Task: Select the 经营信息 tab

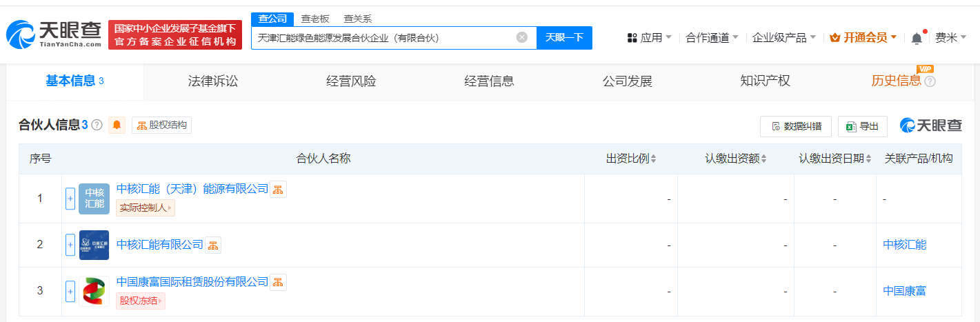Action: pos(489,81)
